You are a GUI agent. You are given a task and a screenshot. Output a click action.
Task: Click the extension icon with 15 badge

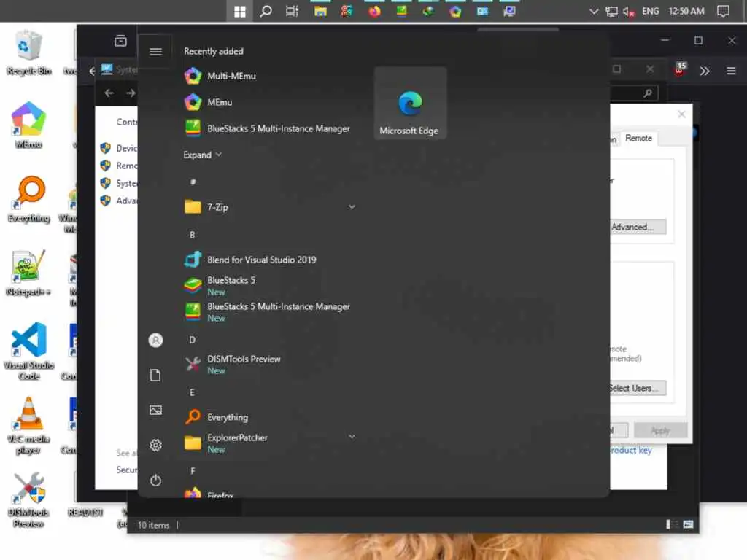pos(680,69)
